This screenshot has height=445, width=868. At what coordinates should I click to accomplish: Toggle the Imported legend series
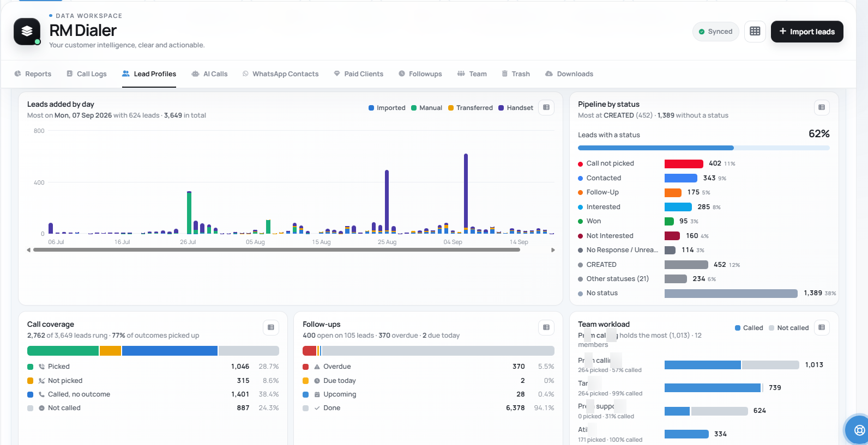click(x=387, y=108)
